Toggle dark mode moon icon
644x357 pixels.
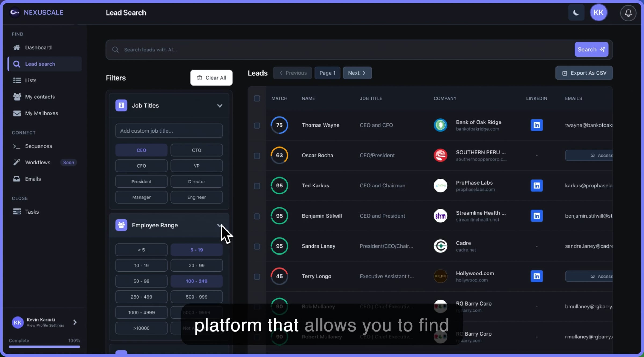tap(576, 13)
